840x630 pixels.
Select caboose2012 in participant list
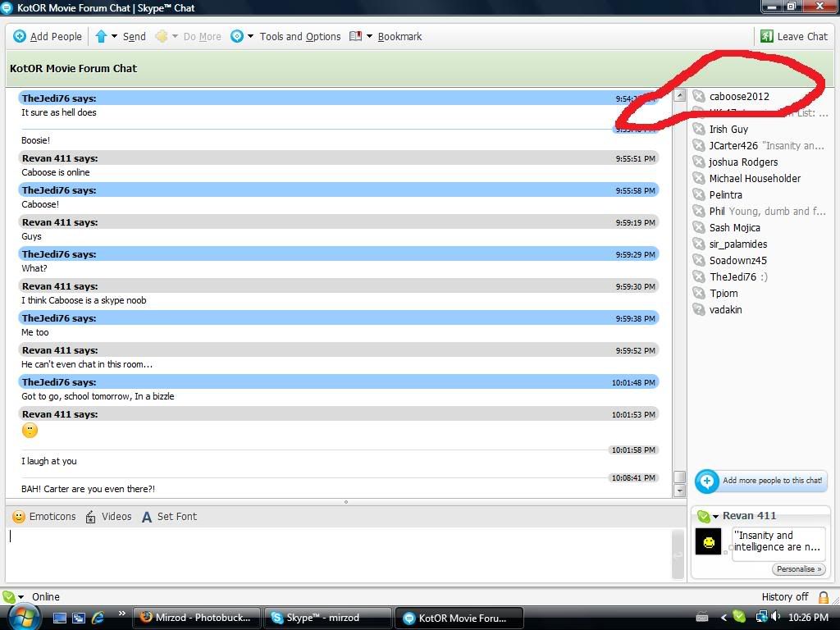tap(738, 97)
